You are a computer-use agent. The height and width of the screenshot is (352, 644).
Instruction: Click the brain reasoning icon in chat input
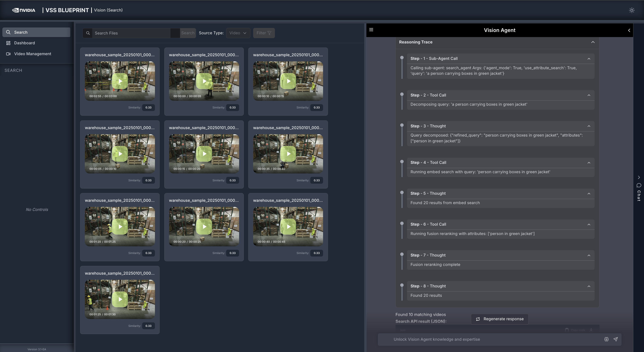tap(606, 339)
